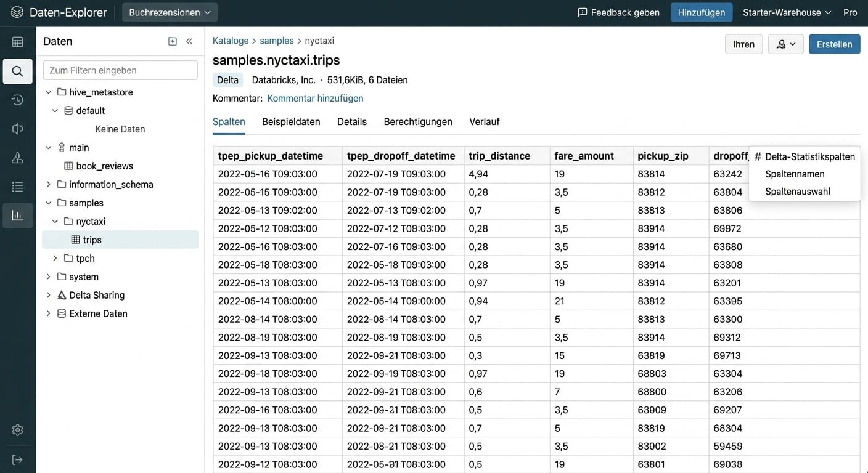Click the hash icon beside Delta-Statistikspalten

pos(758,156)
